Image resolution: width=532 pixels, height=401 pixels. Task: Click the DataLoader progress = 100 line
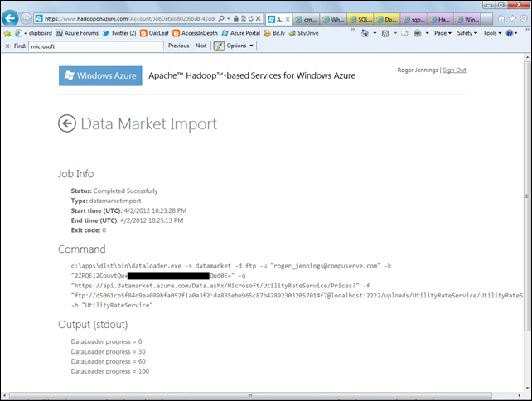tap(110, 371)
